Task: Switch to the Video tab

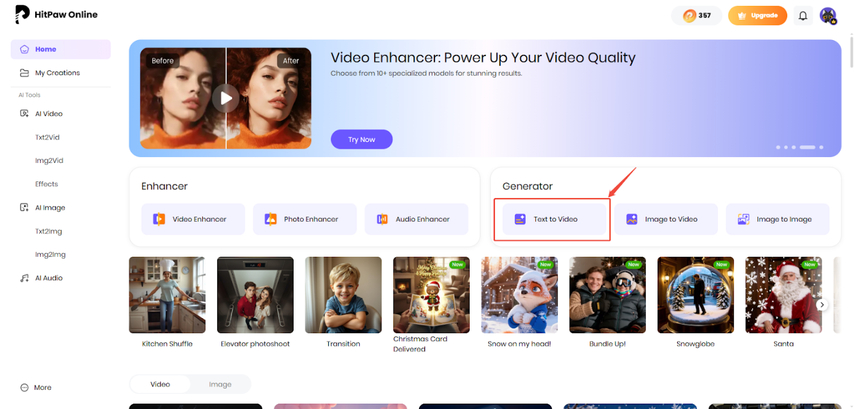Action: (160, 384)
